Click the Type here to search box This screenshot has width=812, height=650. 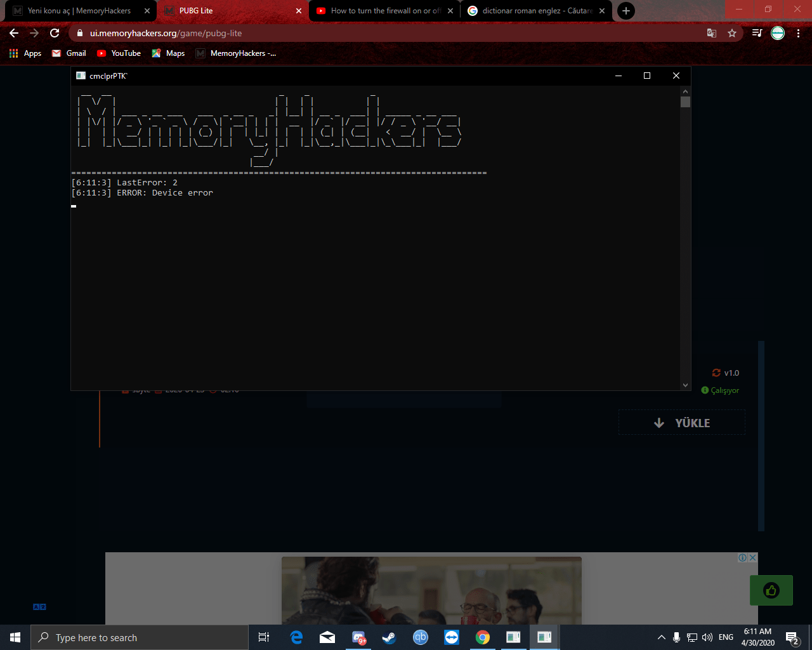tap(140, 637)
